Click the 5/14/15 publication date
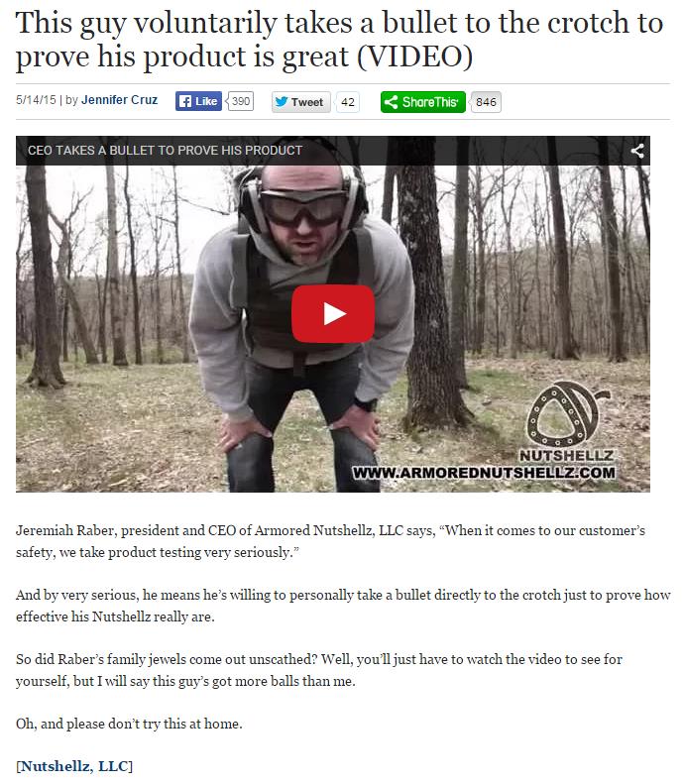 (36, 100)
